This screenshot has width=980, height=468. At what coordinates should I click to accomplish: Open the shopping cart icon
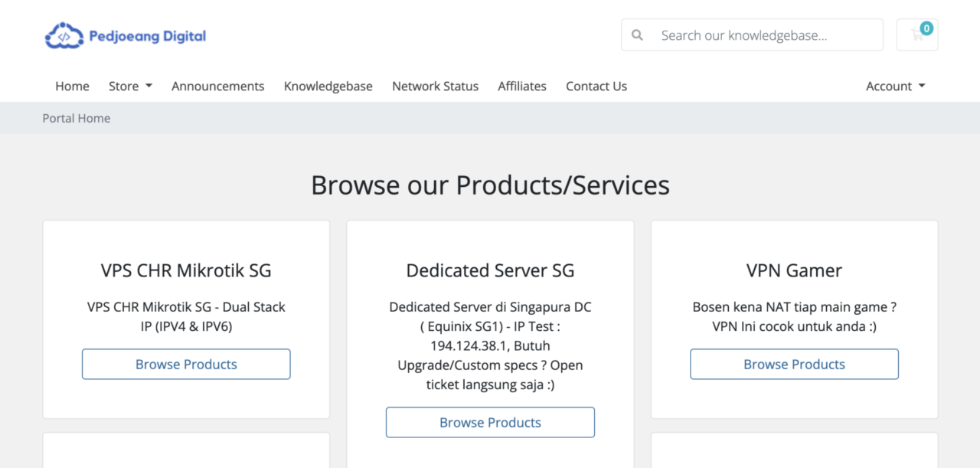(x=916, y=35)
